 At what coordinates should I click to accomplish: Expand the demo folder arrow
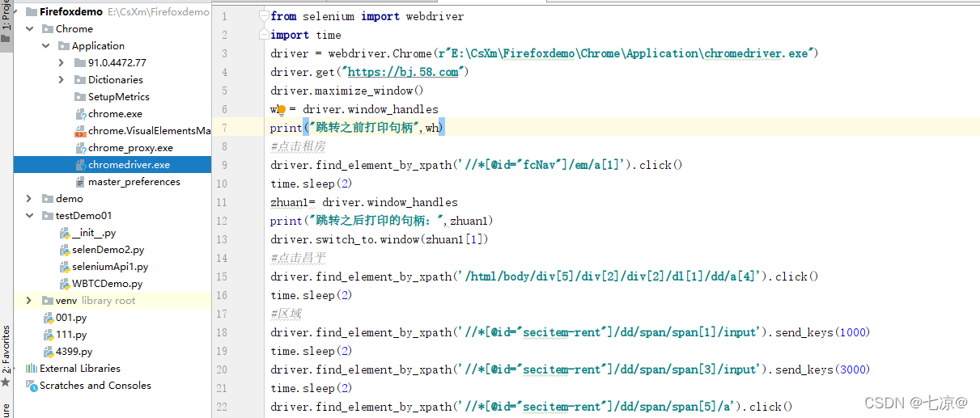point(30,199)
